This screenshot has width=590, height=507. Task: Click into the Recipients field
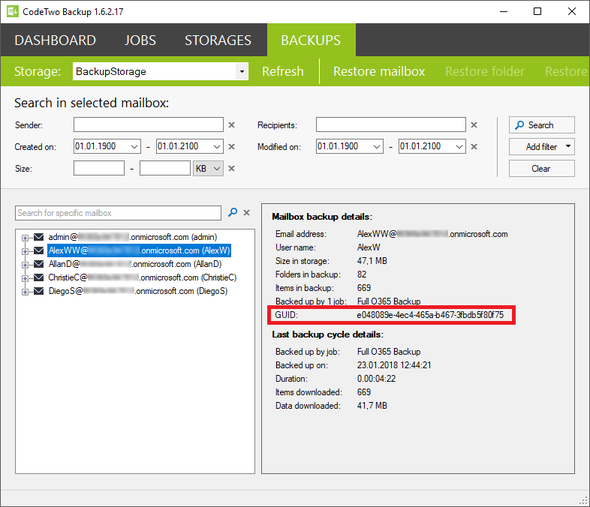click(391, 125)
